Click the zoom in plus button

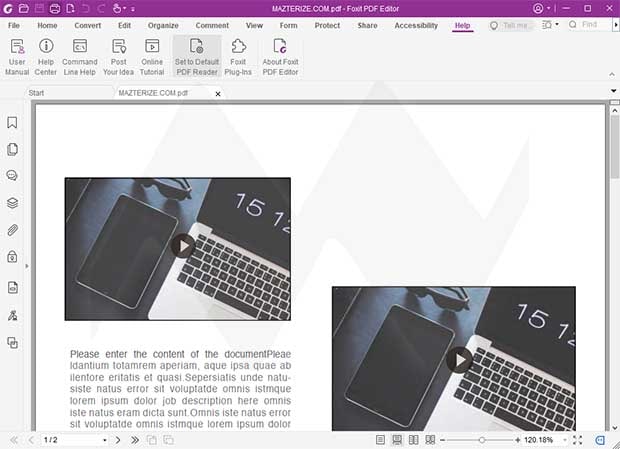click(518, 440)
